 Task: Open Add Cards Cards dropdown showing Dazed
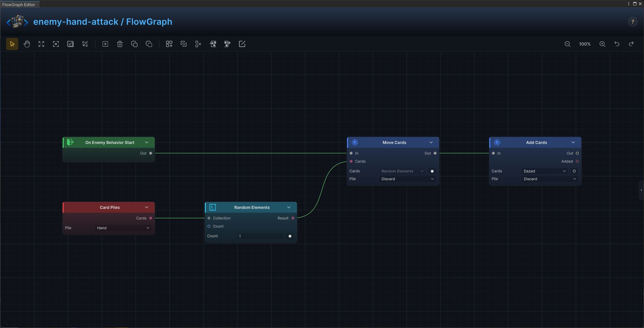tap(545, 171)
